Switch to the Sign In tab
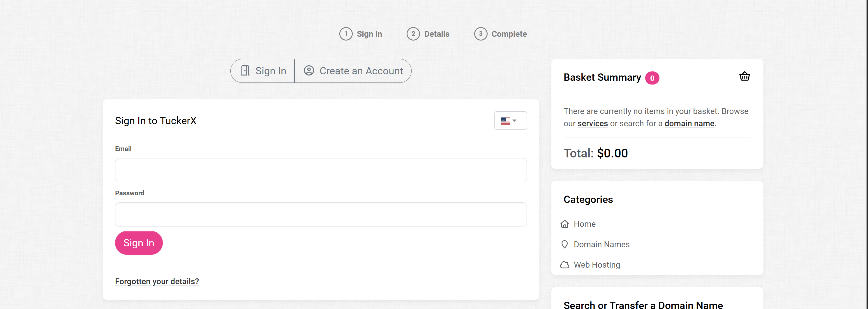This screenshot has height=309, width=868. (x=263, y=71)
